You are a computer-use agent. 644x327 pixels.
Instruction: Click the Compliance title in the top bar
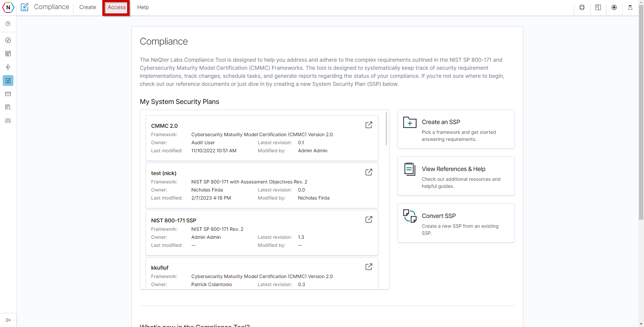tap(51, 7)
